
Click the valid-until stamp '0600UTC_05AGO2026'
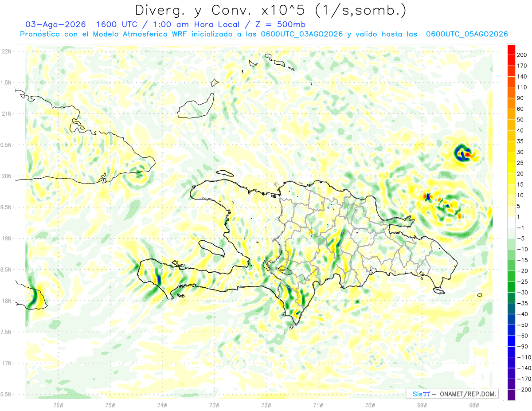pos(467,34)
